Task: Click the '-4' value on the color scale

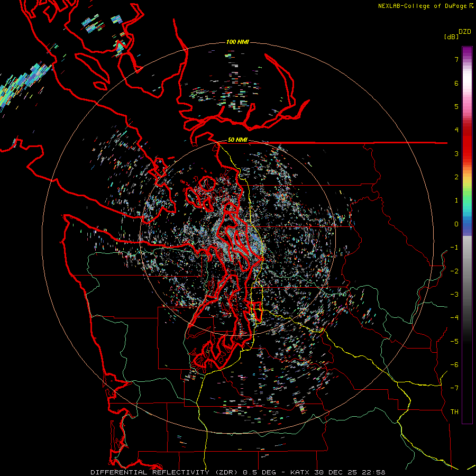Action: (x=454, y=318)
